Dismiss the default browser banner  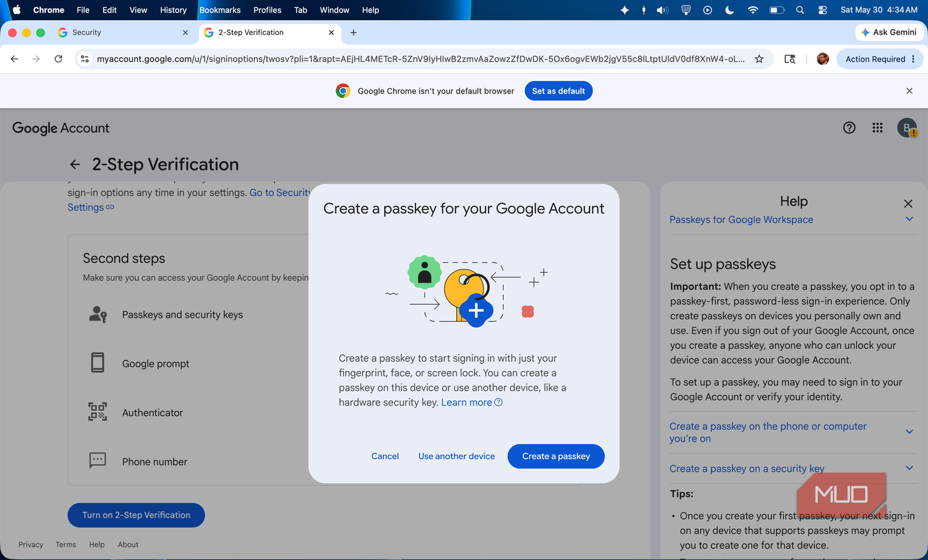click(909, 91)
